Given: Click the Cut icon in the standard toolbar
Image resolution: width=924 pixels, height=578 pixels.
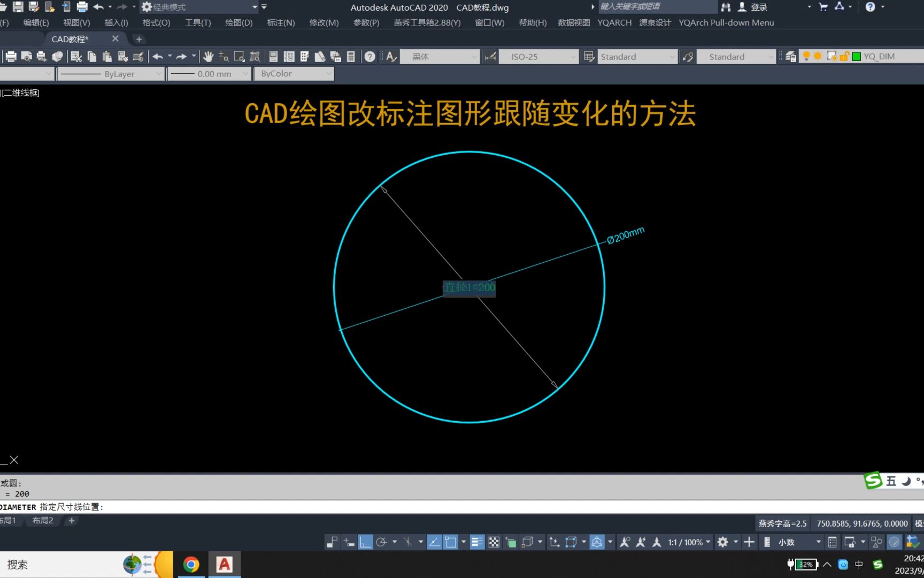Looking at the screenshot, I should 76,57.
